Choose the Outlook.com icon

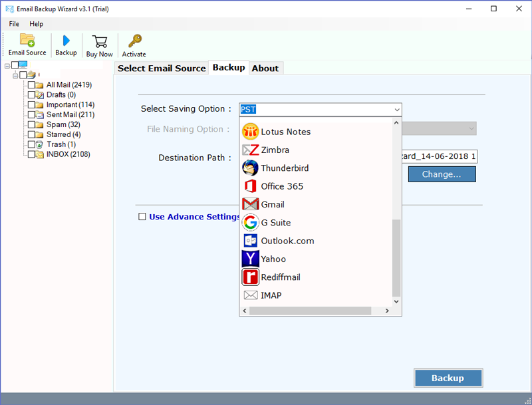coord(251,241)
